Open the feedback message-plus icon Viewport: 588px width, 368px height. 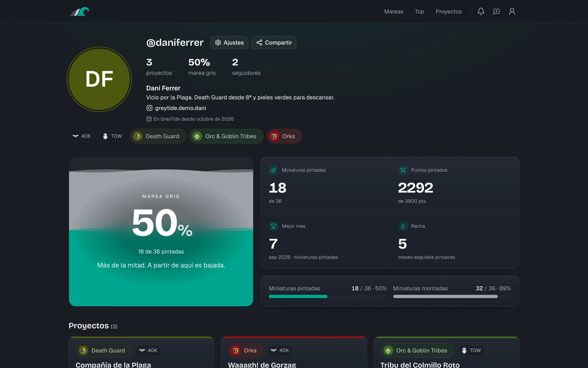coord(496,11)
